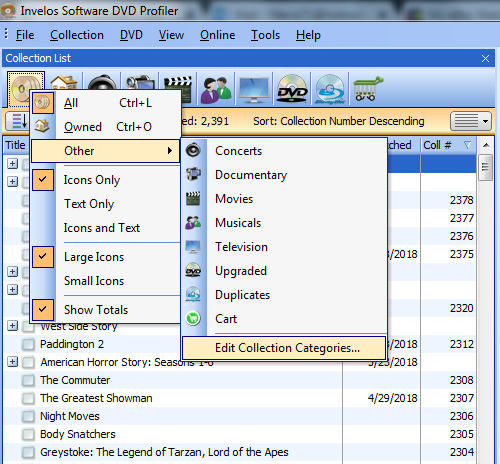Click the Duplicates Blu-ray disc toolbar icon
The width and height of the screenshot is (500, 464).
coord(330,89)
